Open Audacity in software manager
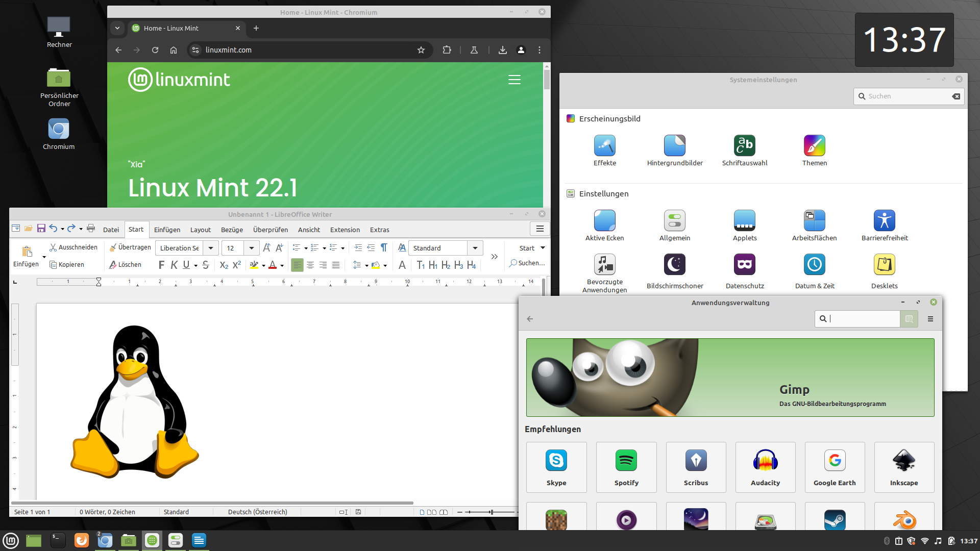980x551 pixels. [x=765, y=467]
